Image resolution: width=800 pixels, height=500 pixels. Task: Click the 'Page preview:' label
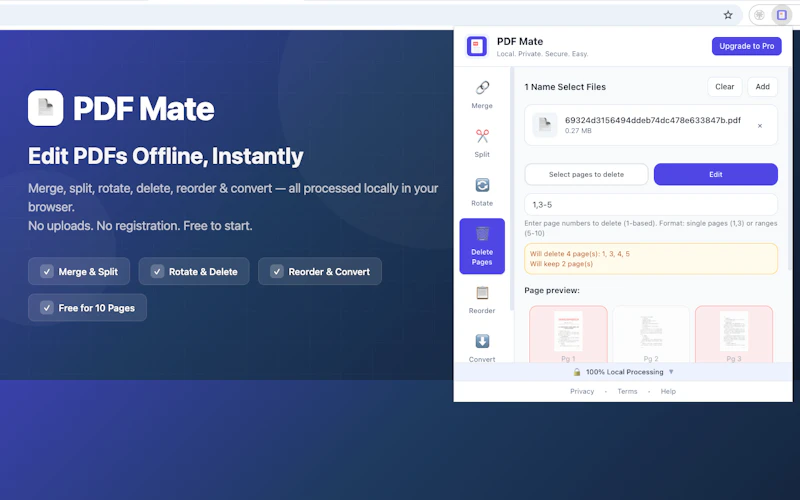552,290
